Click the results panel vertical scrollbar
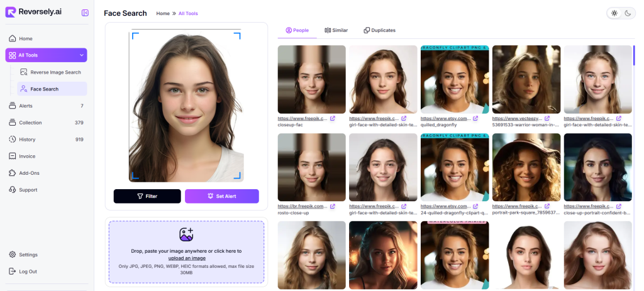 [634, 57]
